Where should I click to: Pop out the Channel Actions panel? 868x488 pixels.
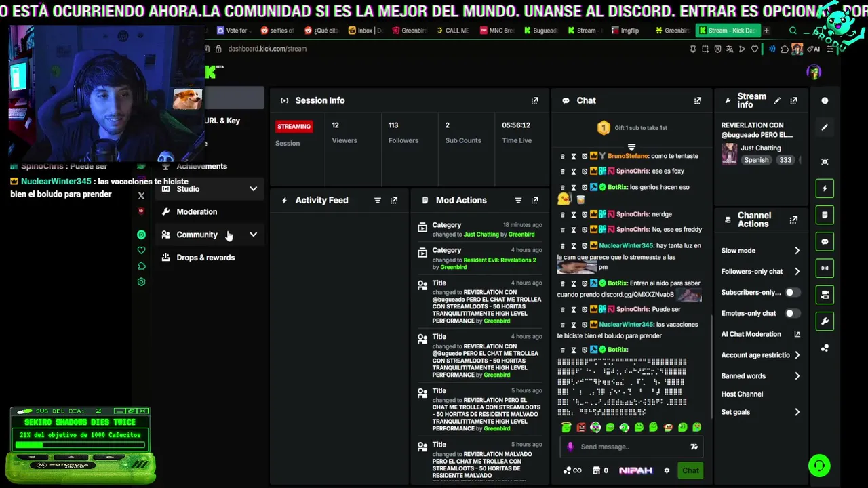[793, 220]
